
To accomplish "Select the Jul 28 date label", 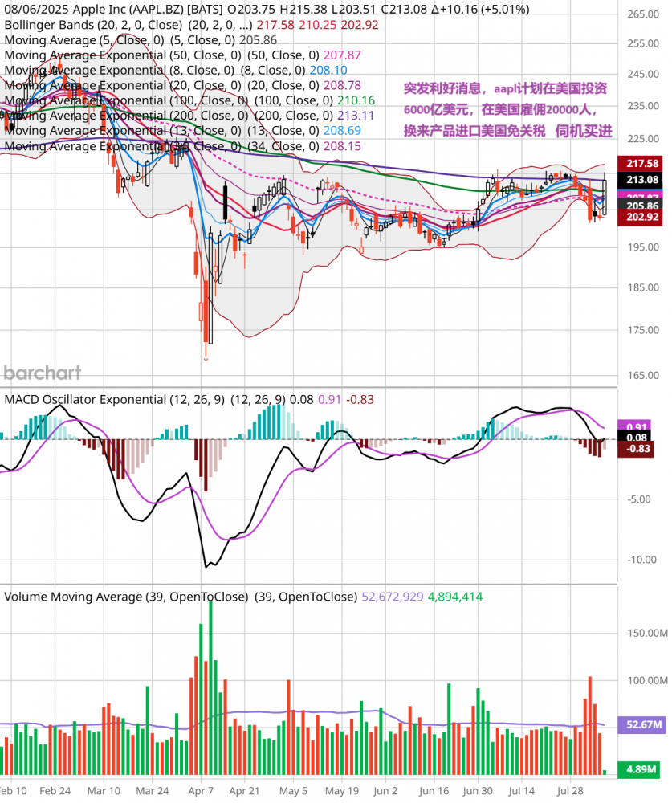I will click(x=570, y=791).
